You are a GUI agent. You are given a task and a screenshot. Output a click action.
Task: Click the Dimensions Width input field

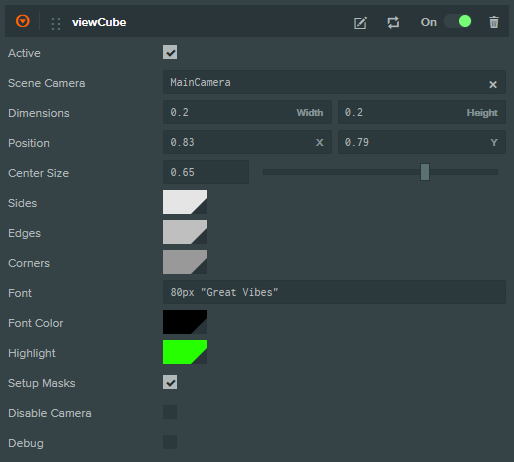[x=247, y=112]
